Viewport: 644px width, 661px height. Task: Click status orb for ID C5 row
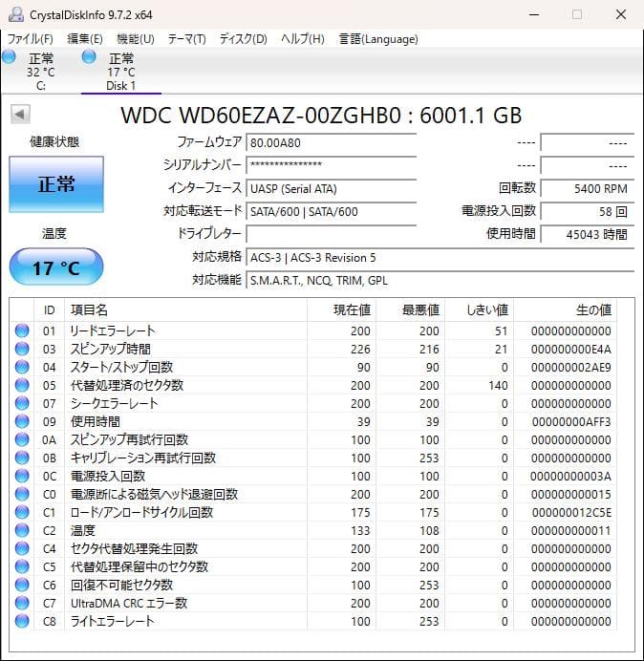(22, 566)
